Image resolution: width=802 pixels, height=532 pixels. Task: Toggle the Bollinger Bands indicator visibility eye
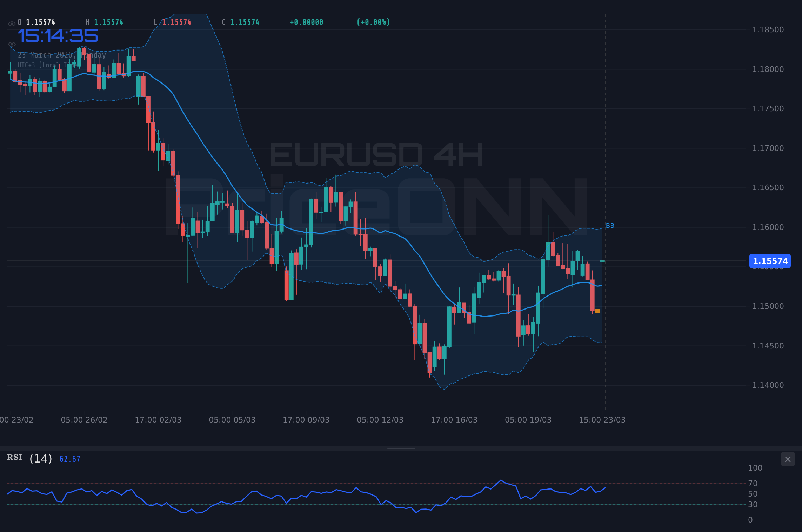[x=12, y=44]
